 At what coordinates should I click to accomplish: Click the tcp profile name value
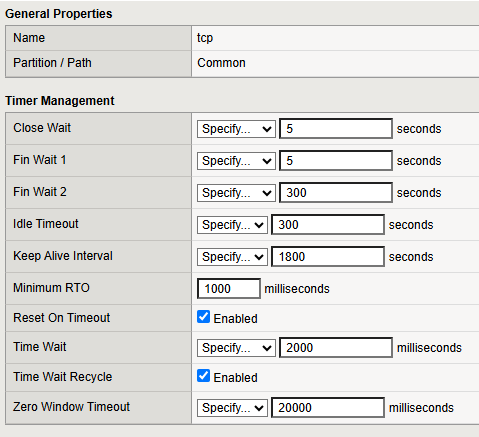205,38
